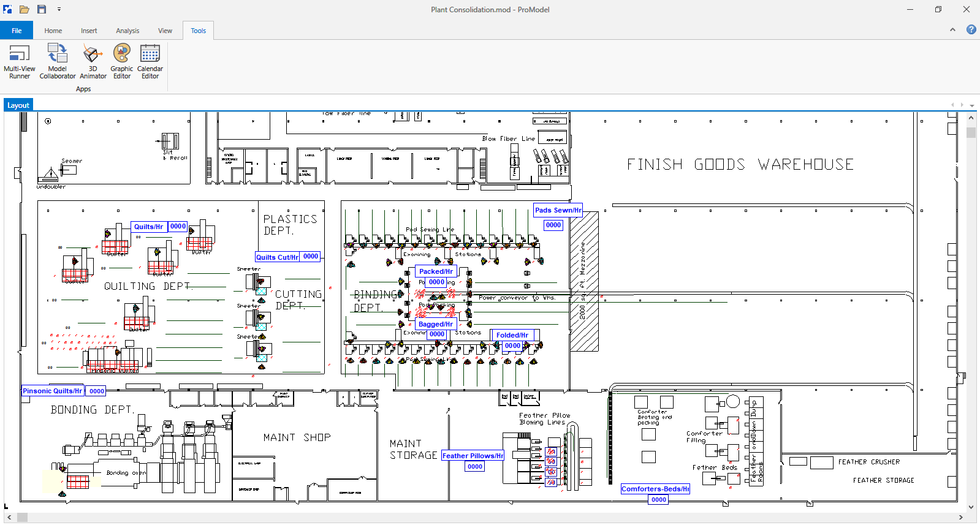Click the Open folder icon in title bar
Viewport: 980px width, 525px height.
coord(25,9)
